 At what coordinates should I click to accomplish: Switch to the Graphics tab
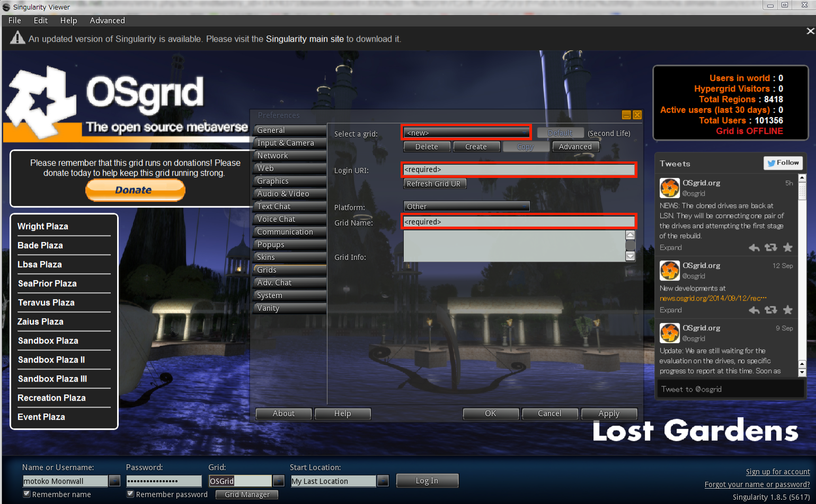(290, 181)
